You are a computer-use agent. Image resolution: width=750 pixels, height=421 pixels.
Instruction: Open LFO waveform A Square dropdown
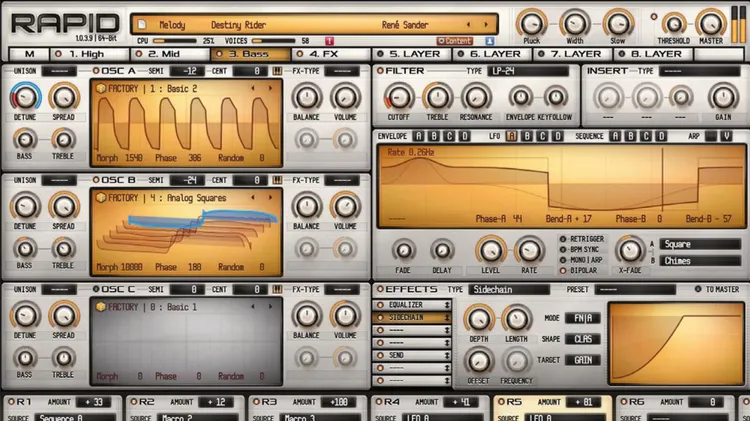[700, 244]
